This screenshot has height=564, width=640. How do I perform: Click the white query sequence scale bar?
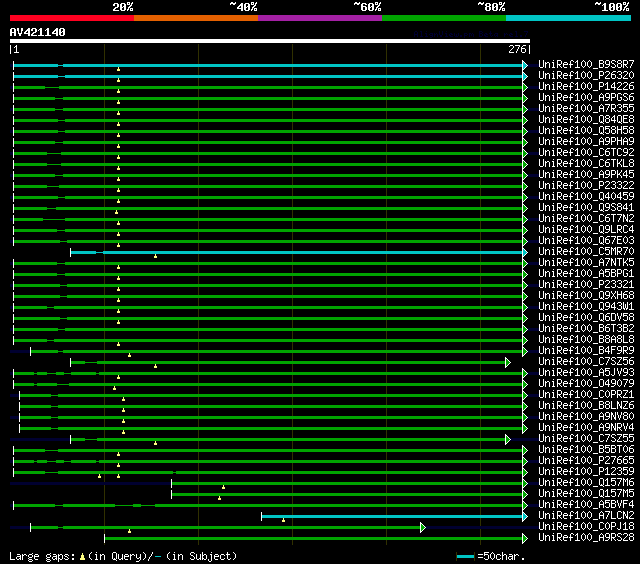click(269, 41)
